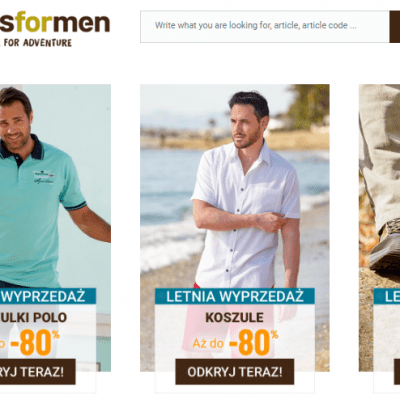Select the 'ULKI POLO' category heading
Screen dimensions: 400x400
(x=33, y=317)
